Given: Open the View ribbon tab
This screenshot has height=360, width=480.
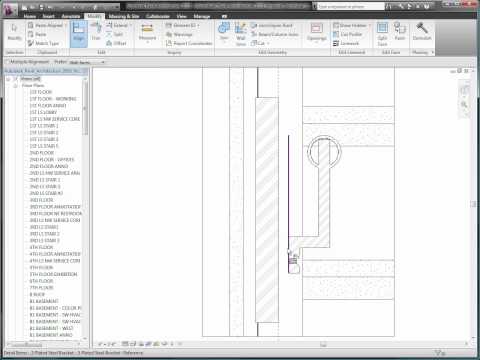Looking at the screenshot, I should pyautogui.click(x=181, y=16).
